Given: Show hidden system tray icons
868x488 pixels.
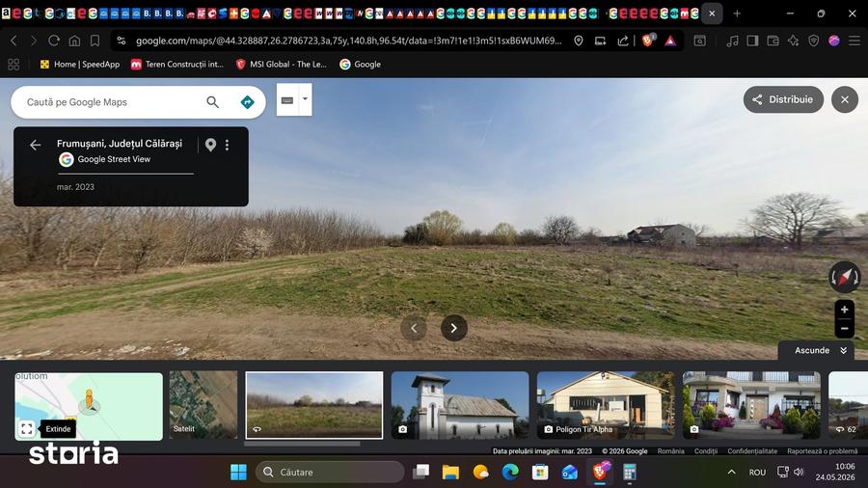Looking at the screenshot, I should [731, 472].
